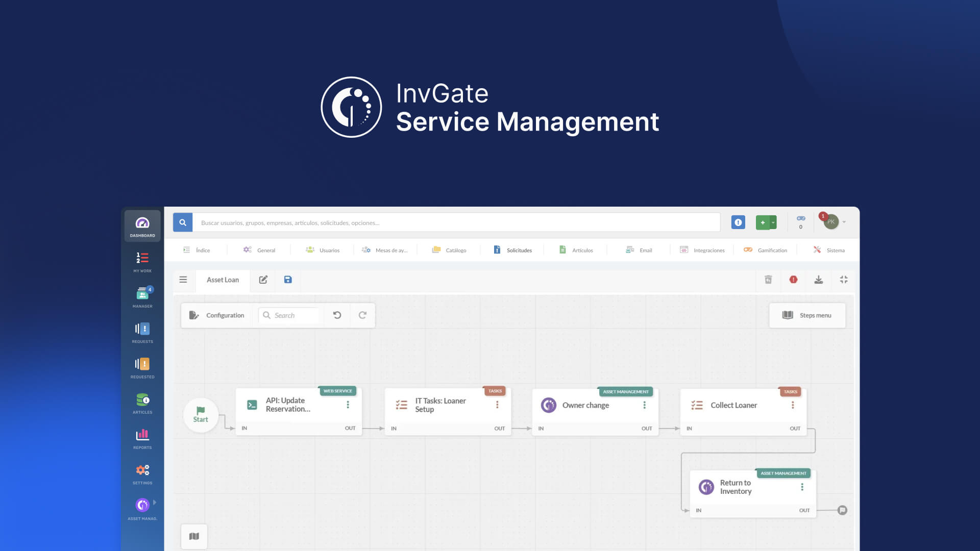Click the undo arrow in workflow toolbar
980x551 pixels.
click(x=337, y=315)
